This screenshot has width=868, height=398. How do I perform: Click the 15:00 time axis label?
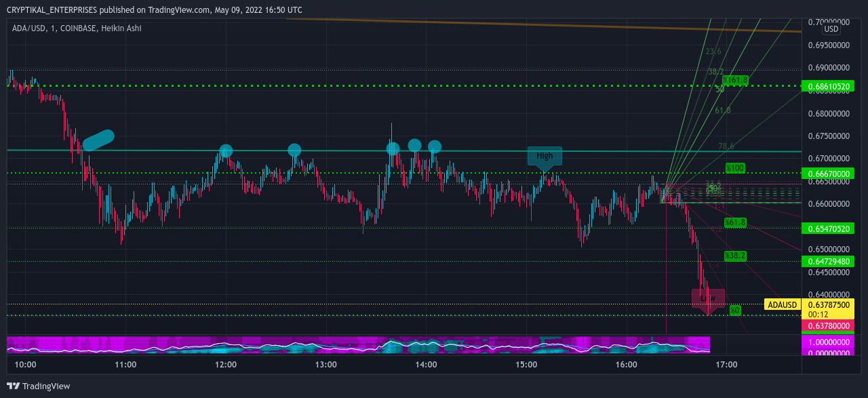526,365
